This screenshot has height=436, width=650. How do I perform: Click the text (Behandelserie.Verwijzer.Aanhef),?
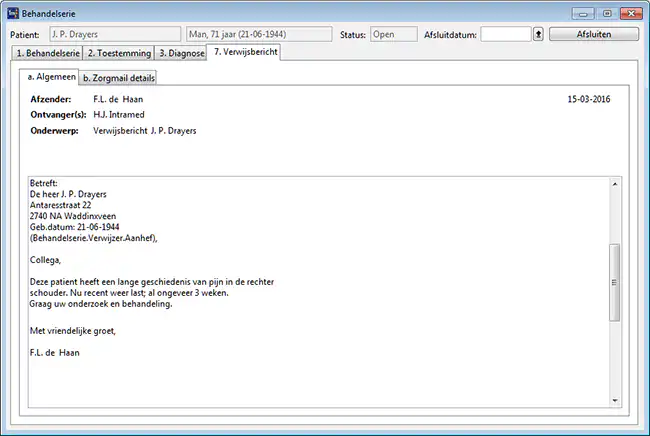click(94, 238)
